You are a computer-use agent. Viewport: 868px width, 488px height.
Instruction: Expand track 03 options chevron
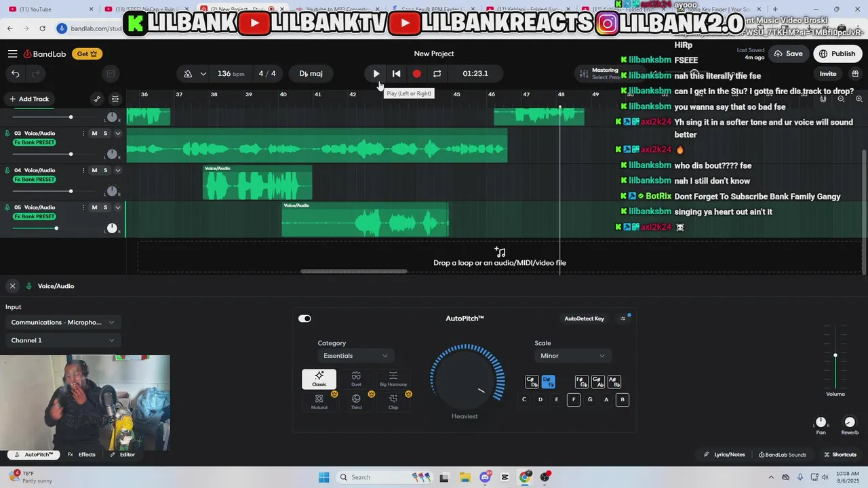click(x=117, y=133)
